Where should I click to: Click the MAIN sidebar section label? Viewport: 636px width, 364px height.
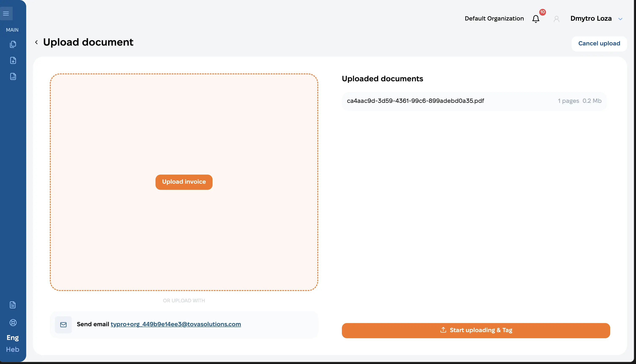click(12, 30)
